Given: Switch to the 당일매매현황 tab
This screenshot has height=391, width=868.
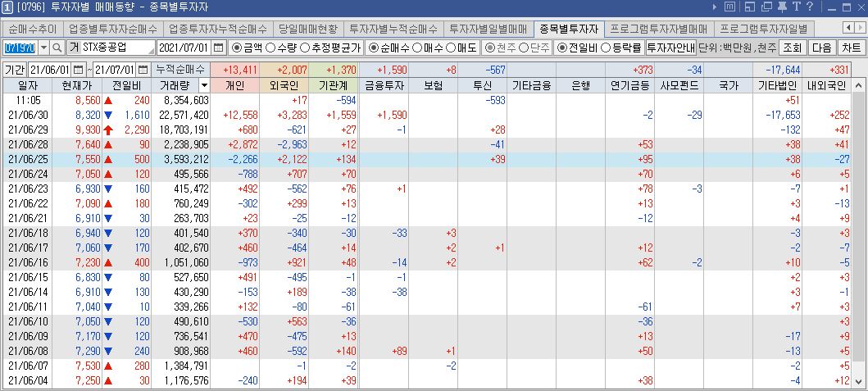Looking at the screenshot, I should click(308, 28).
